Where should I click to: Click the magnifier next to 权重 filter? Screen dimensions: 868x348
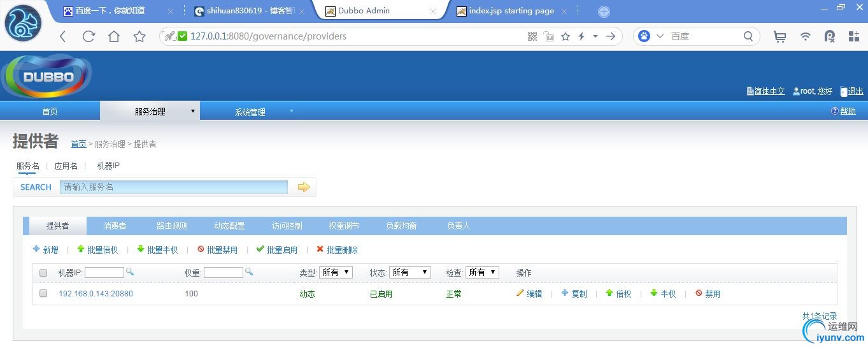click(249, 272)
